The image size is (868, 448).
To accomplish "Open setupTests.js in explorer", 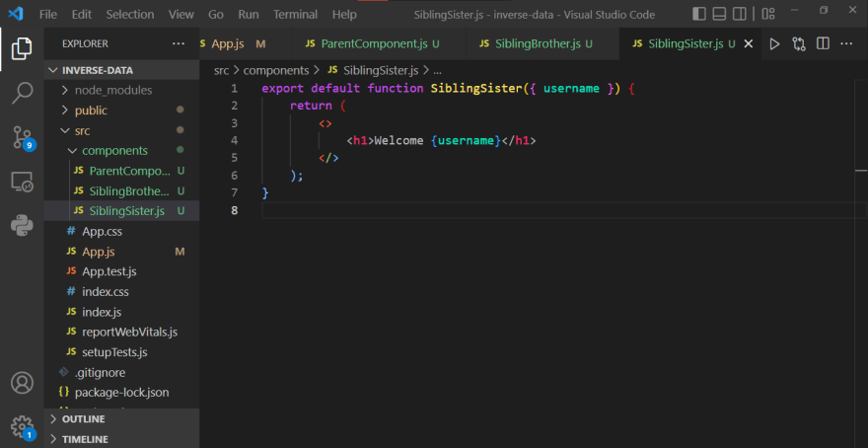I will (x=121, y=351).
